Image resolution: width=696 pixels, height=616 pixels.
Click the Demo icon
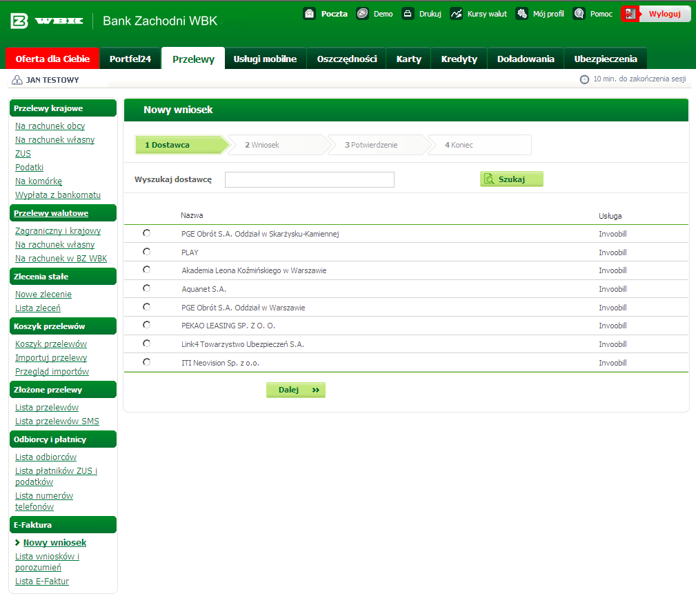[x=362, y=14]
